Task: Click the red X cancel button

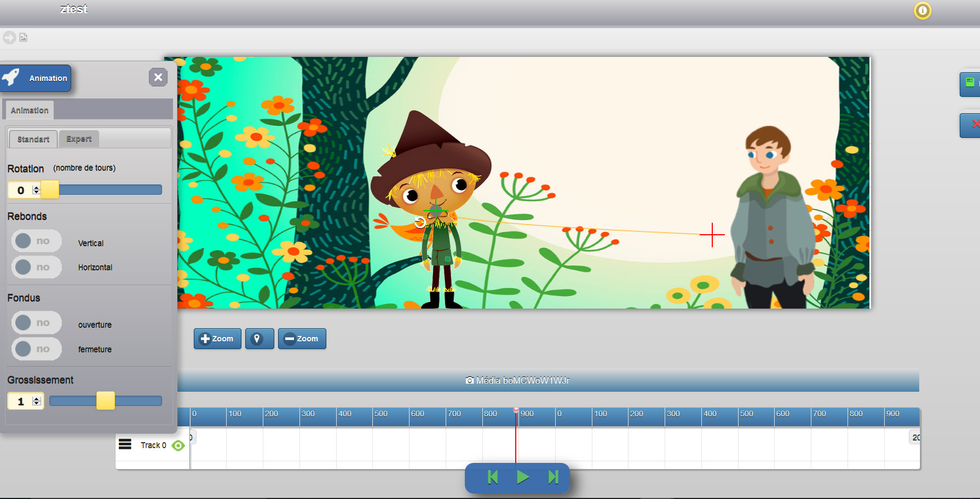Action: pyautogui.click(x=970, y=125)
